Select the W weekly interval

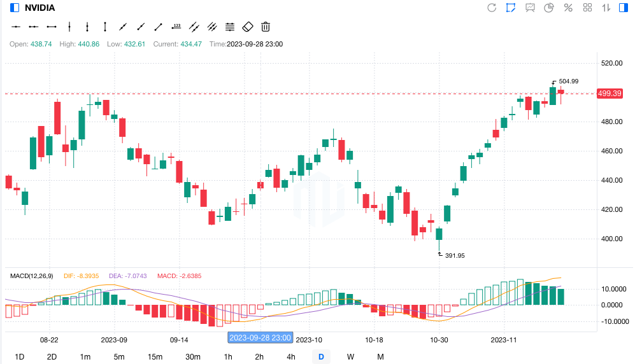pyautogui.click(x=350, y=356)
